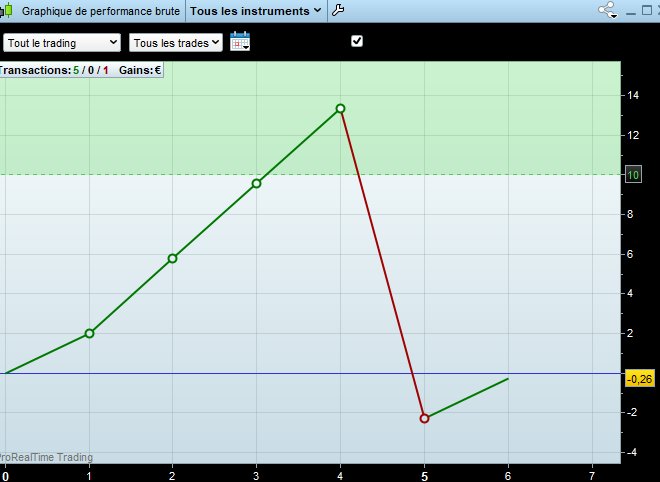This screenshot has height=482, width=660.
Task: Click the yellow -0,26 value label
Action: [640, 379]
